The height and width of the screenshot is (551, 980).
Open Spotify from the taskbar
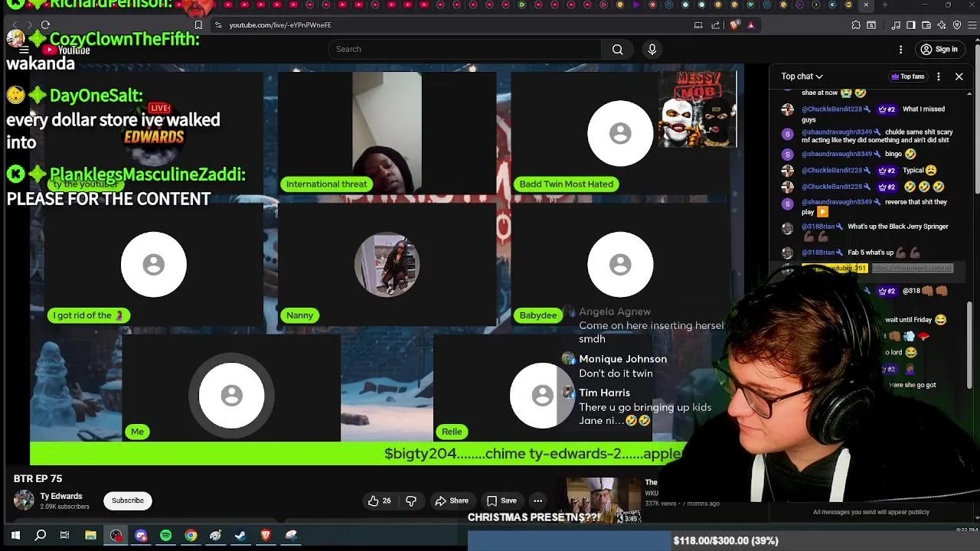tap(166, 536)
